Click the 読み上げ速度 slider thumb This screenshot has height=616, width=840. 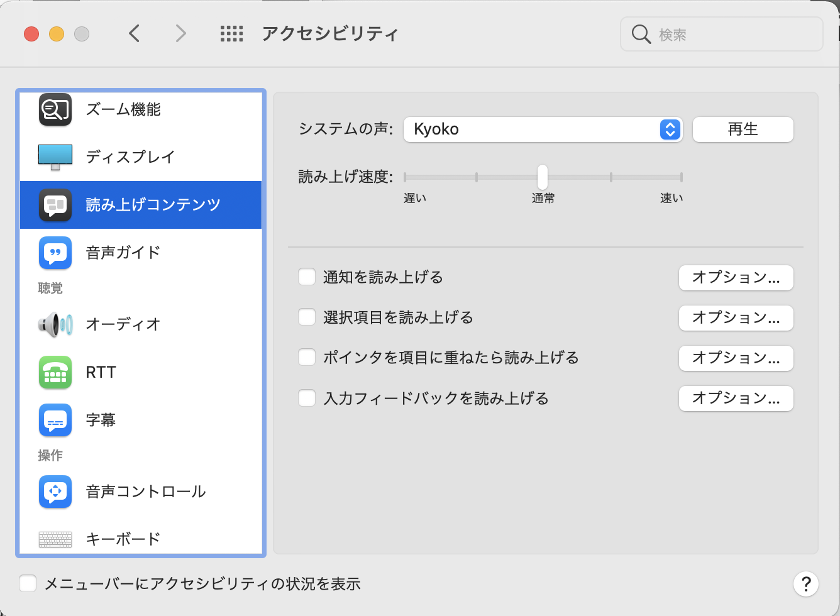[543, 177]
